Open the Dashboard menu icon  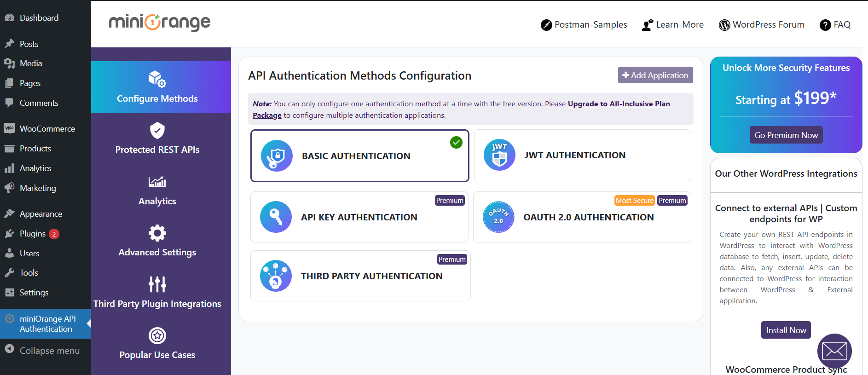click(x=9, y=18)
